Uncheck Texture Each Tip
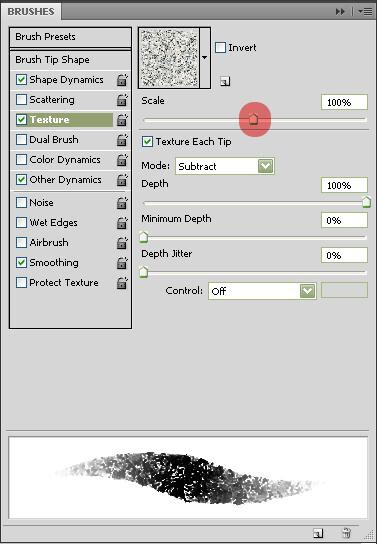The image size is (377, 544). click(x=147, y=142)
